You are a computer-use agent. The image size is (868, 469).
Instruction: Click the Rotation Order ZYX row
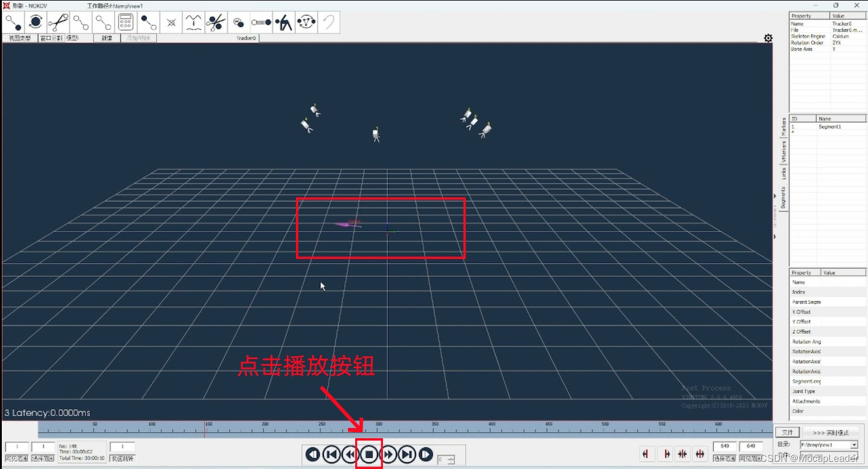[x=828, y=43]
